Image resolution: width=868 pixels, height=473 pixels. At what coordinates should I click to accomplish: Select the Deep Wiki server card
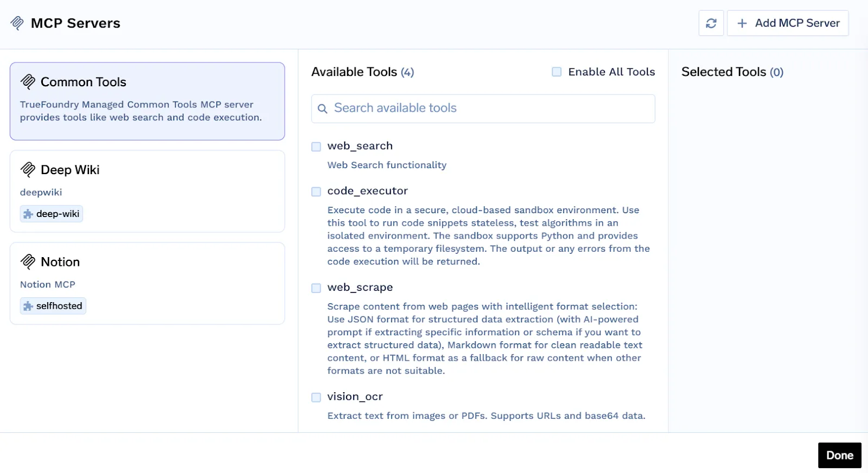point(147,191)
